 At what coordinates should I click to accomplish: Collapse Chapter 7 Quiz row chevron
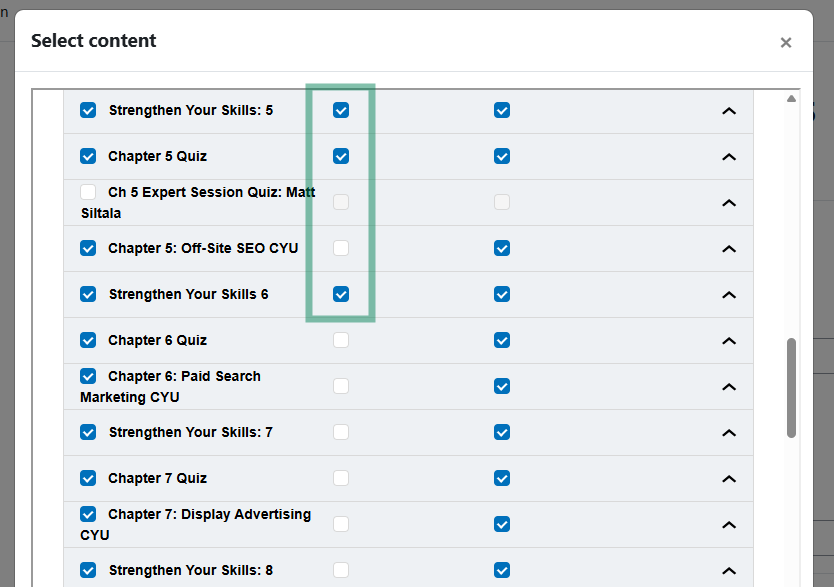[x=729, y=479]
